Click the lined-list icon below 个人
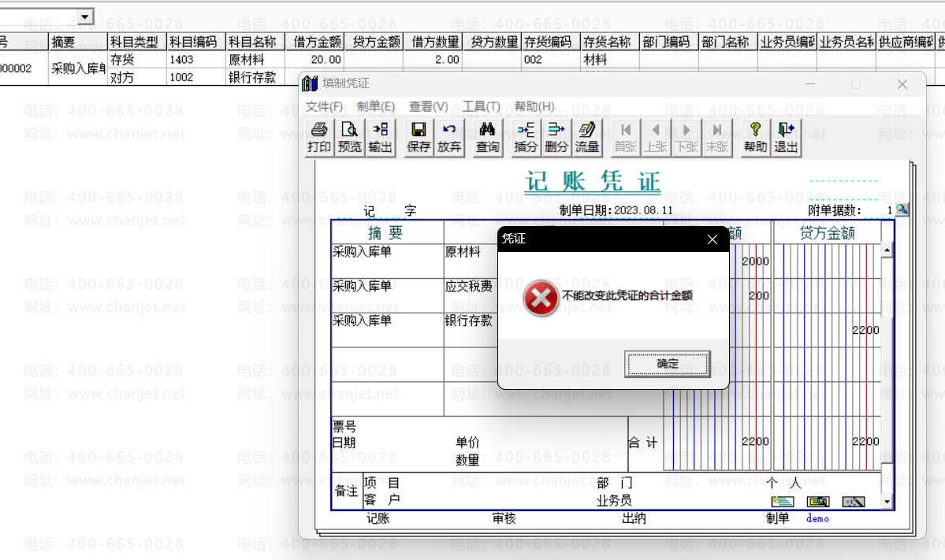The height and width of the screenshot is (560, 945). (783, 502)
